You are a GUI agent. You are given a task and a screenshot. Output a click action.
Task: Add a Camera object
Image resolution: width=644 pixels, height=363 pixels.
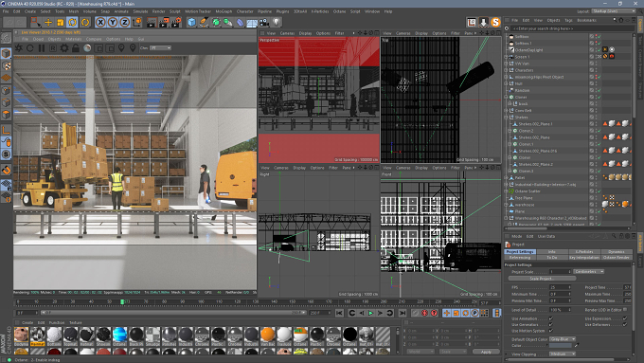pyautogui.click(x=264, y=22)
